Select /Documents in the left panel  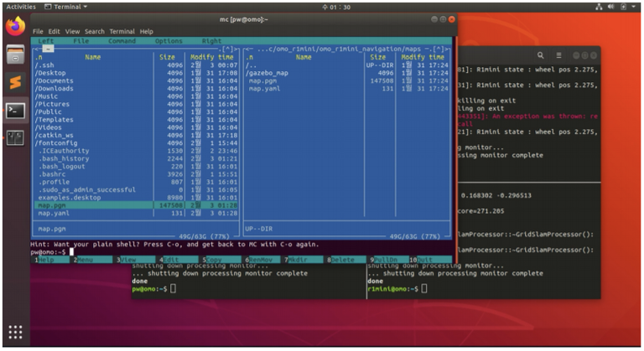tap(54, 80)
